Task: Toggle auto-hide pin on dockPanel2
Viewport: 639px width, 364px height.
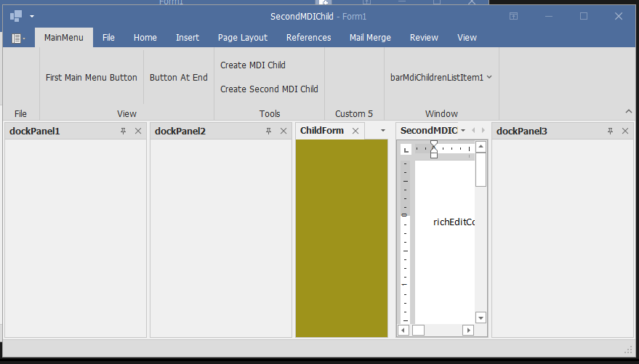Action: coord(268,131)
